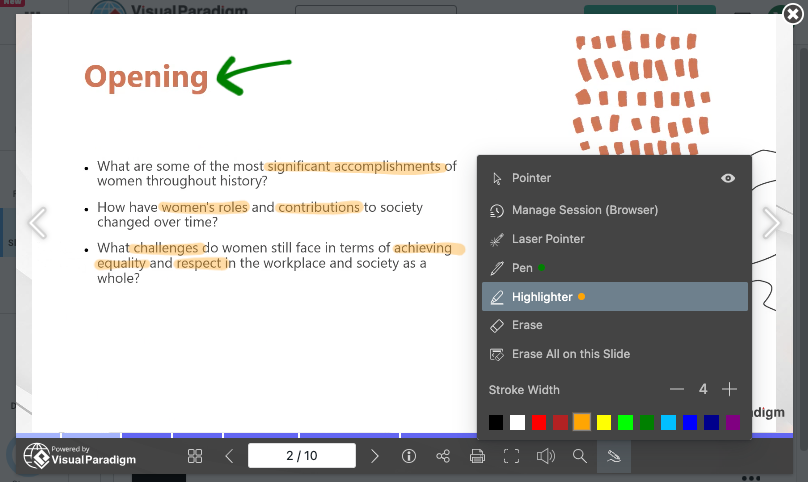Screen dimensions: 808x482
Task: Close the presentation viewer overlay
Action: click(x=792, y=14)
